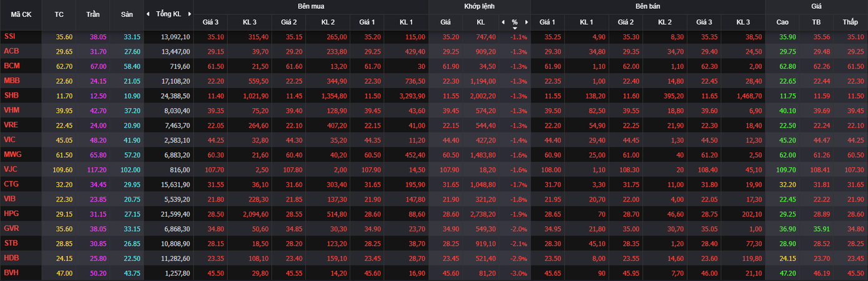
Task: Click the right arrow beside % column
Action: coord(526,22)
